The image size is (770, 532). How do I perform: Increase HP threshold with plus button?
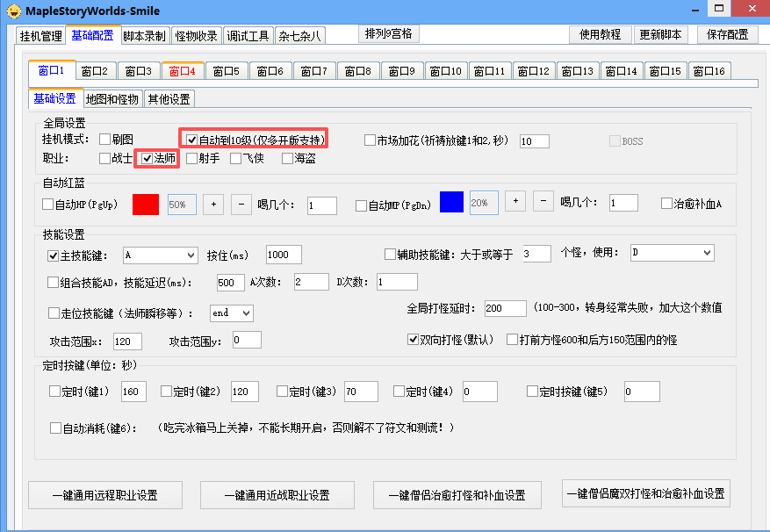pyautogui.click(x=213, y=205)
